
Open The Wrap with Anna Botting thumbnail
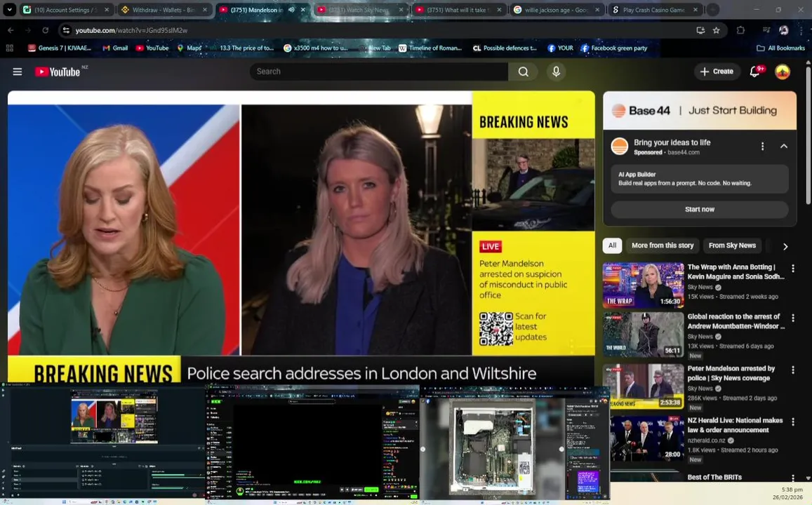643,285
